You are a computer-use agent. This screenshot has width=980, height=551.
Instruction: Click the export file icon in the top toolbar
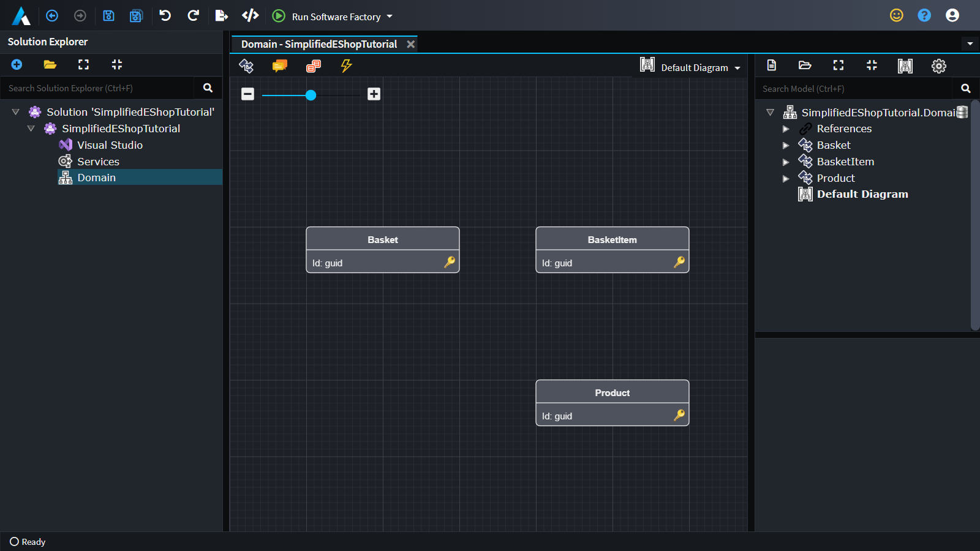tap(222, 16)
